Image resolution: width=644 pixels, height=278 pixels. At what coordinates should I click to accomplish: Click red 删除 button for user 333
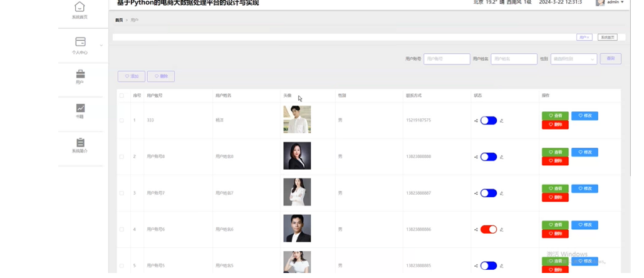point(555,125)
